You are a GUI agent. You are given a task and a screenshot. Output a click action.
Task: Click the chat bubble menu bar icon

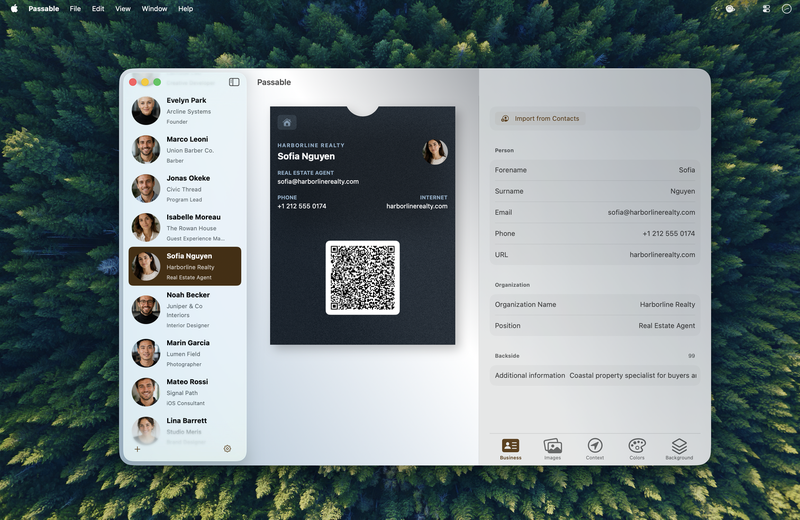pos(730,9)
